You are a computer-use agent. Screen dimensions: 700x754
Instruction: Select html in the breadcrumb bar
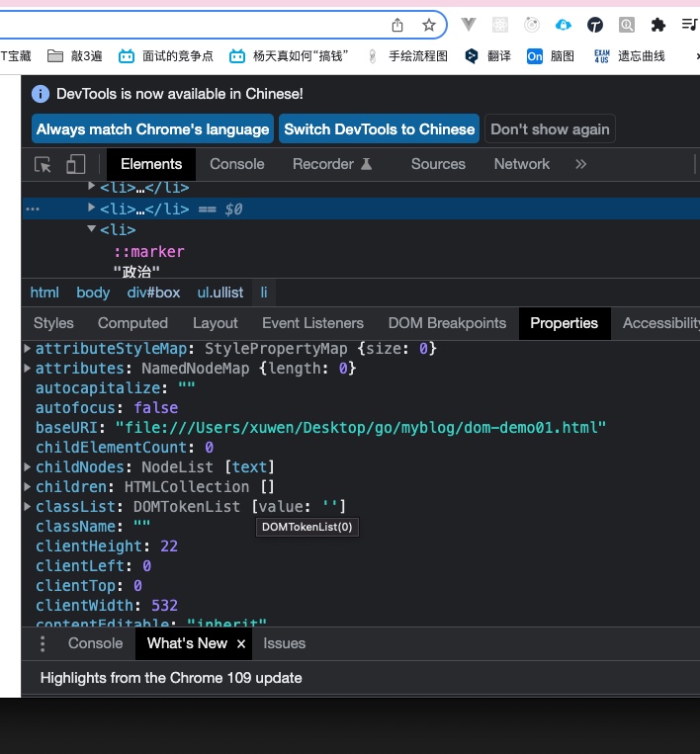pyautogui.click(x=44, y=293)
